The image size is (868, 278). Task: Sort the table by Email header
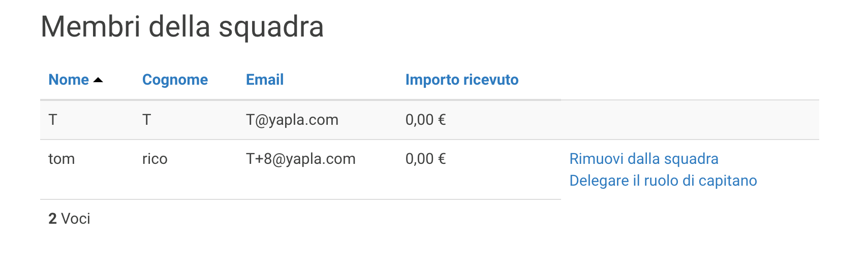click(264, 80)
